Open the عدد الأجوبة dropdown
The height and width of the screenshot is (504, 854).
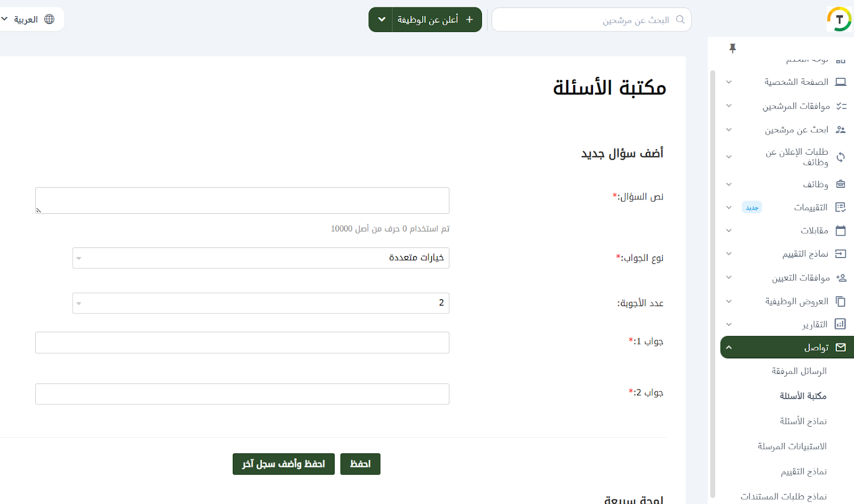[260, 303]
